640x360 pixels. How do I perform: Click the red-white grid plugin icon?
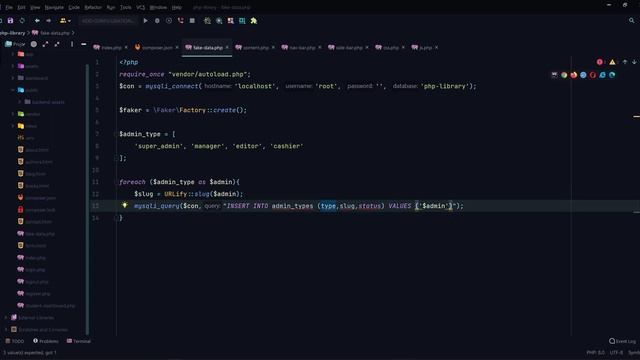pos(231,21)
